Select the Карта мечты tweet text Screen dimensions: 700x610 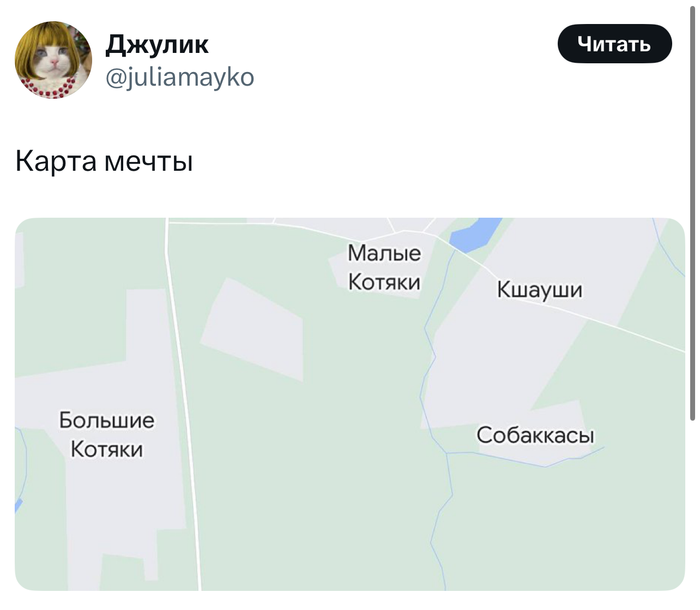(104, 161)
